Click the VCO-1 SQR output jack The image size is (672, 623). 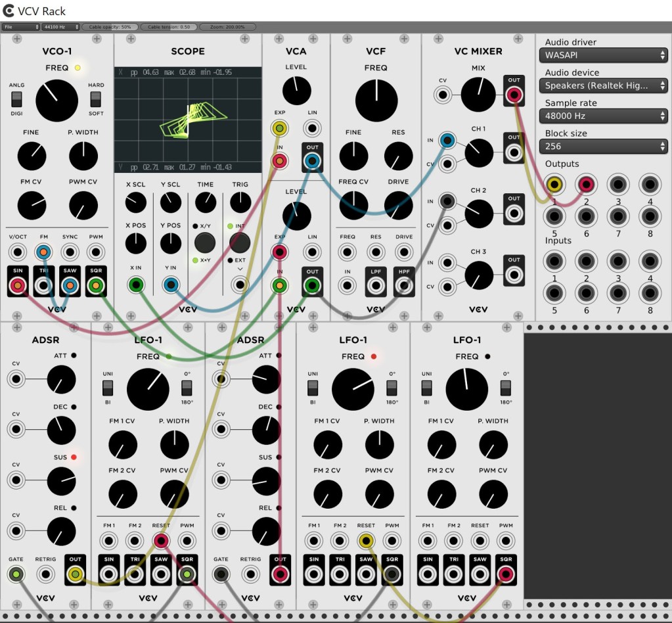(96, 285)
